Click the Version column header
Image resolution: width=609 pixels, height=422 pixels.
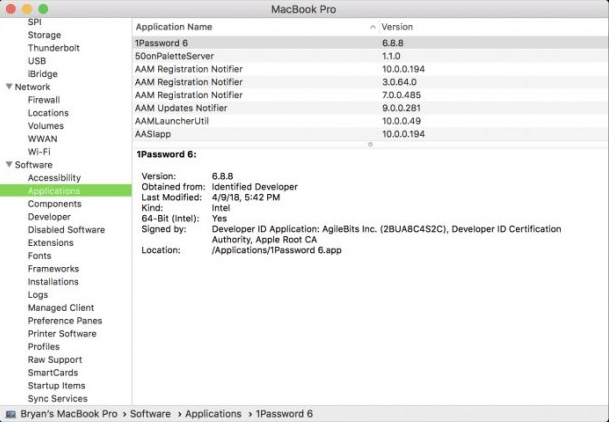[x=397, y=26]
